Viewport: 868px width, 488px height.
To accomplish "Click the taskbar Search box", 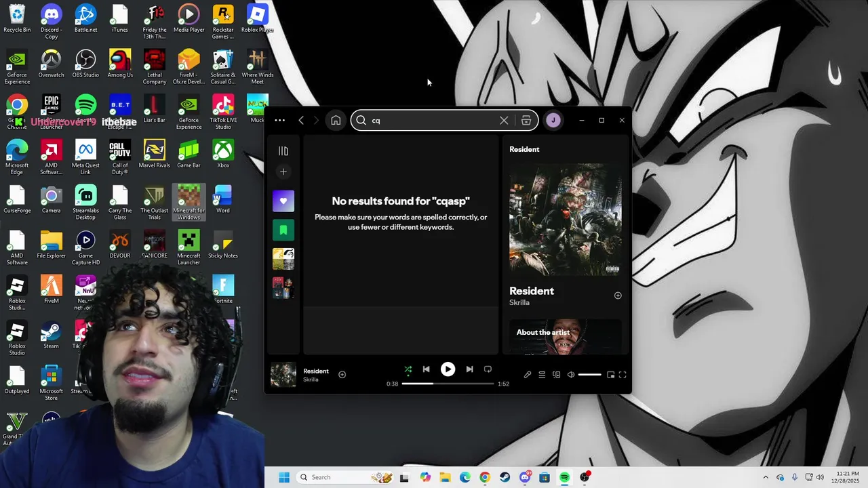I will (x=344, y=477).
